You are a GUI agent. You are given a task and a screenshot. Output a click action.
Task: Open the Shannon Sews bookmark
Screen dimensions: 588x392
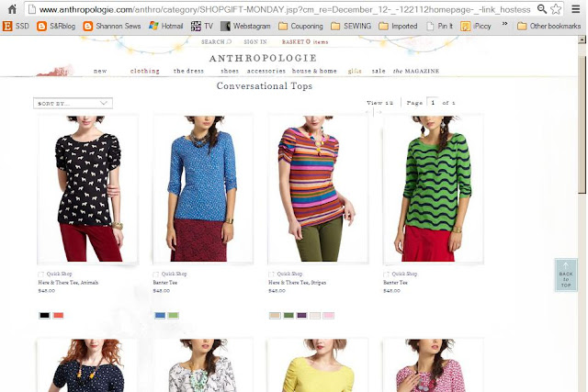[112, 26]
